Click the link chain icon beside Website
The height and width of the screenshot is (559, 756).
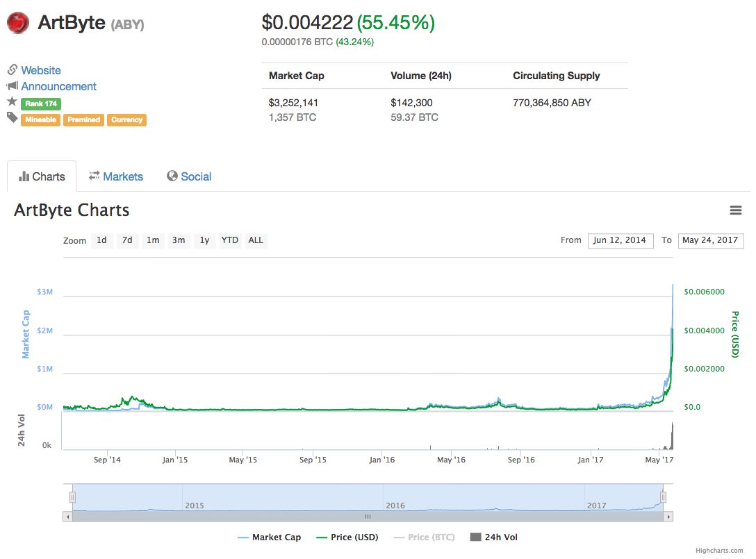[13, 69]
